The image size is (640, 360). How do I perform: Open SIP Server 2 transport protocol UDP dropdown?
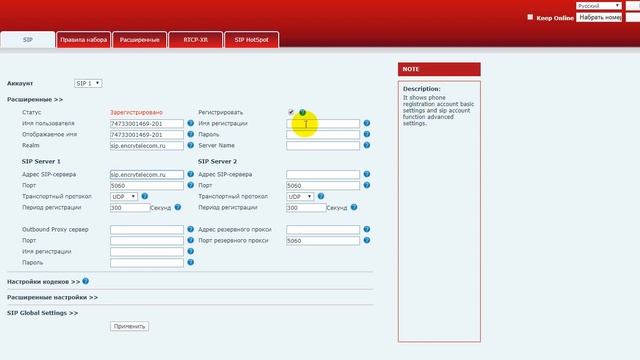[300, 196]
